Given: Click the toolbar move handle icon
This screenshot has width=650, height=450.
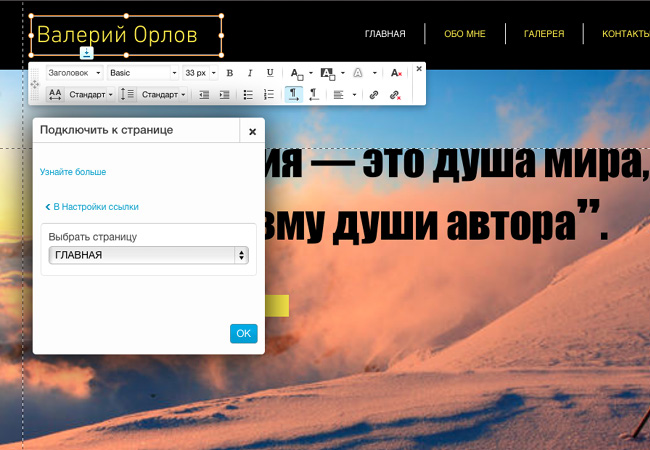Looking at the screenshot, I should click(34, 84).
